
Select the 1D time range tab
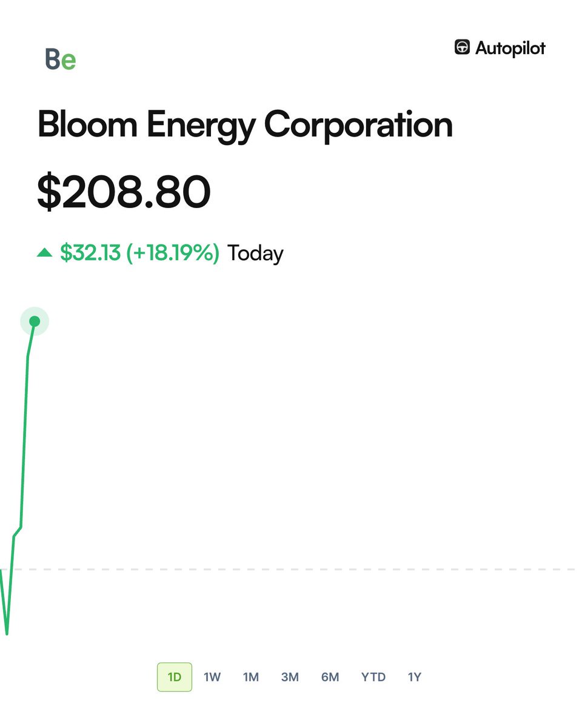(x=175, y=677)
